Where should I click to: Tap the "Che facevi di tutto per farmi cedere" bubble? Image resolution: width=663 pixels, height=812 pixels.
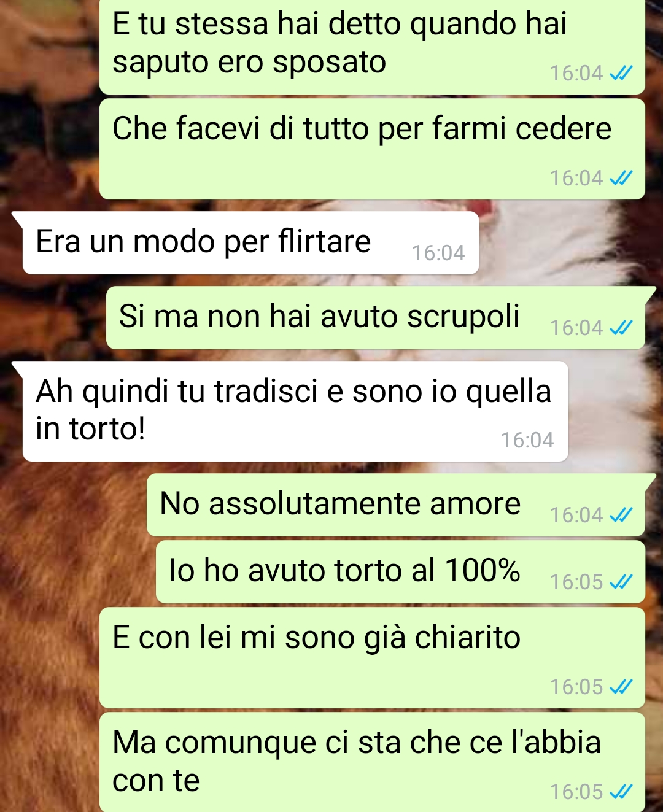tap(372, 149)
